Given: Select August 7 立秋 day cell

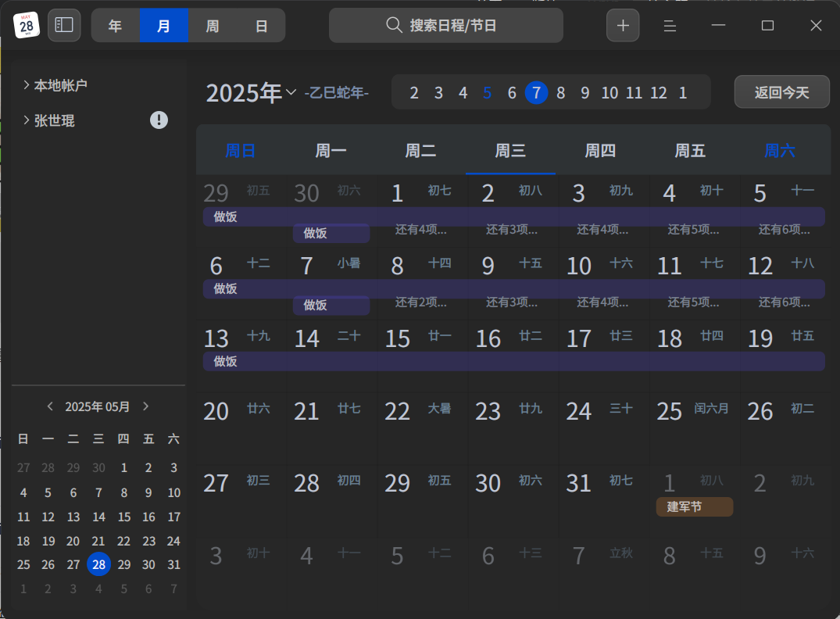Looking at the screenshot, I should coord(603,574).
